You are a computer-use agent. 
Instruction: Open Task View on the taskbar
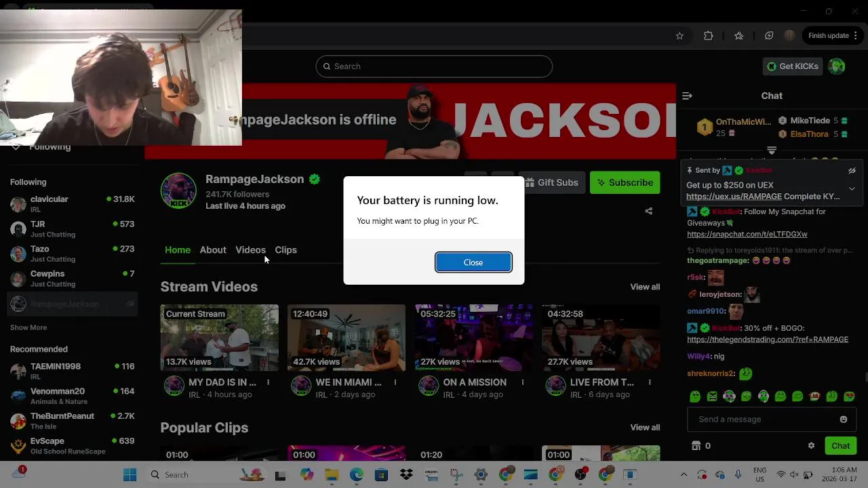tap(280, 475)
